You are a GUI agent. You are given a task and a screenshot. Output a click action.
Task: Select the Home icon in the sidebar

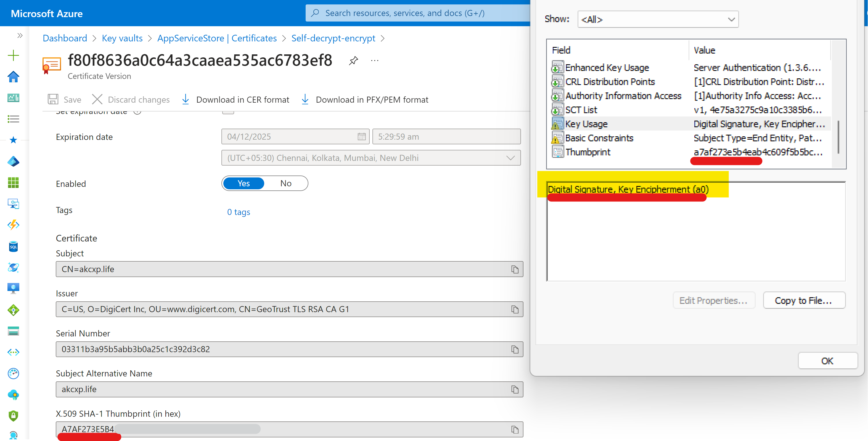tap(14, 77)
